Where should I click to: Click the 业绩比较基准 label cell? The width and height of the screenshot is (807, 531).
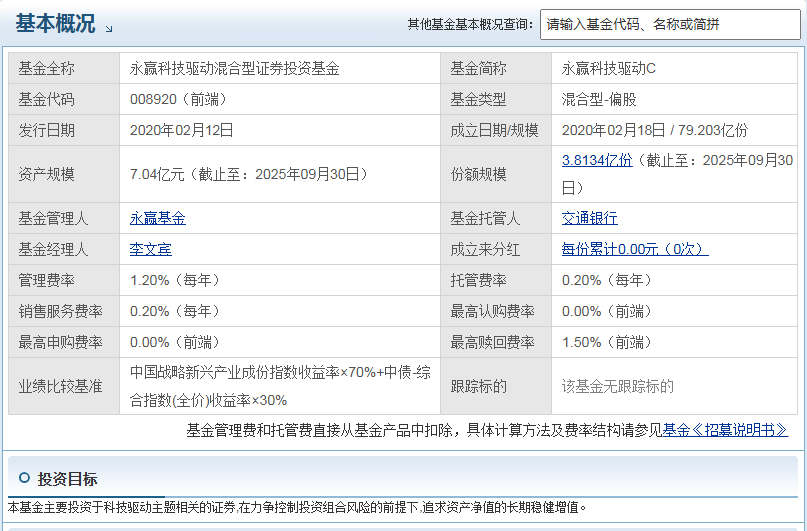64,386
